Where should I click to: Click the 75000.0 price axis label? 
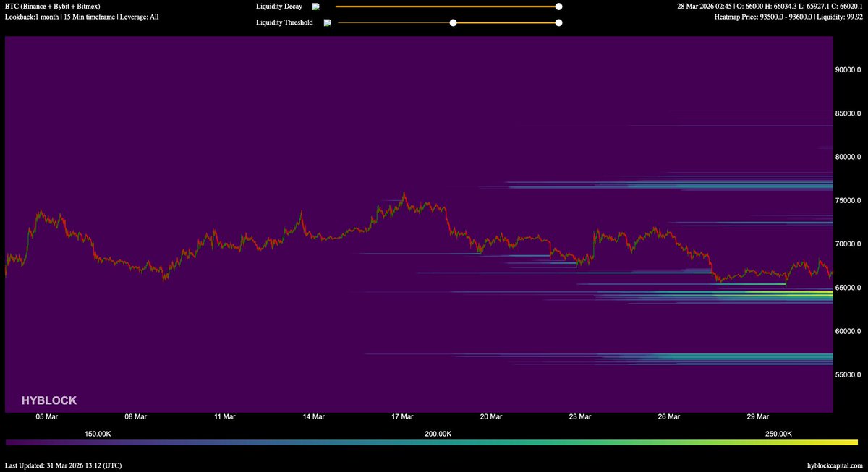(x=848, y=201)
